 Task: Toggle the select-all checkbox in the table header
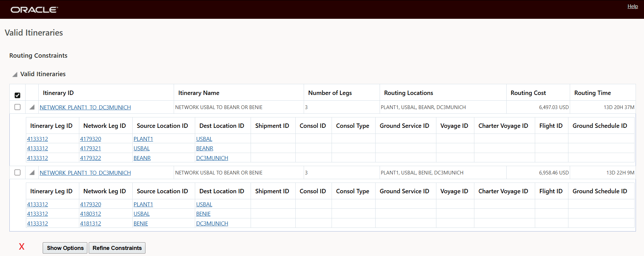coord(17,95)
